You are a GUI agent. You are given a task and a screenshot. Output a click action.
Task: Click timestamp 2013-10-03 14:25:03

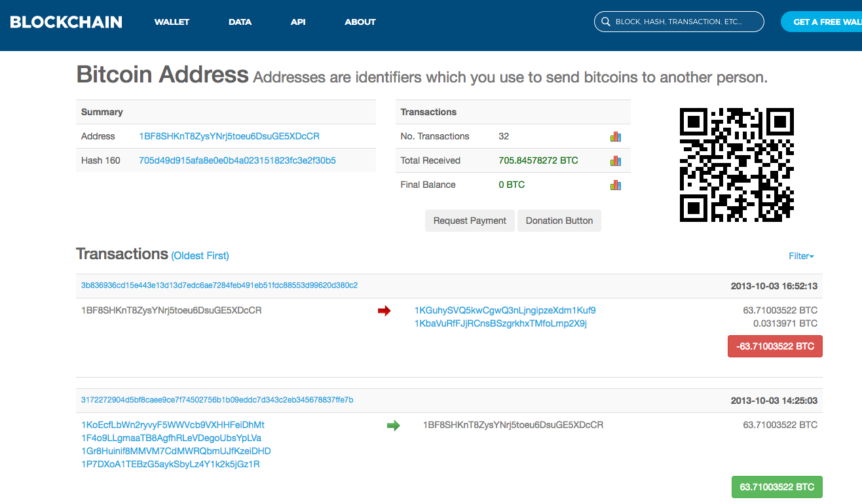coord(774,400)
